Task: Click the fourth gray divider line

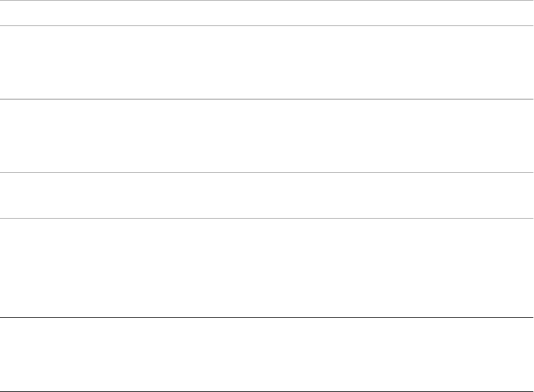Action: pyautogui.click(x=267, y=172)
